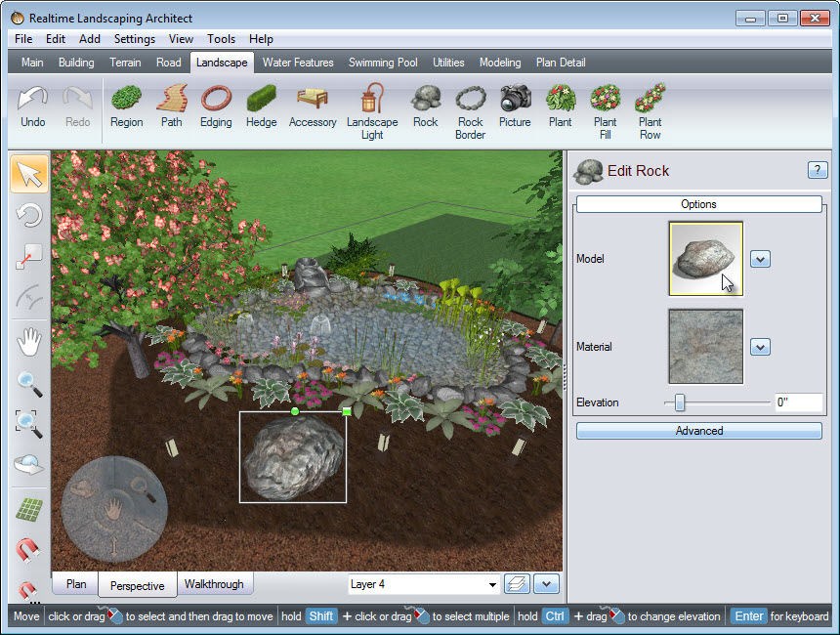Switch to the Water Features tab
Viewport: 840px width, 635px height.
coord(298,63)
